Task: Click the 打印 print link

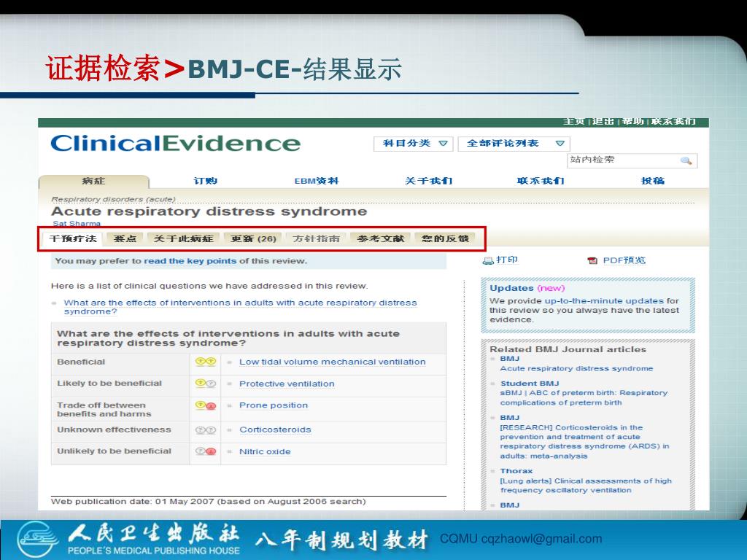Action: (507, 260)
